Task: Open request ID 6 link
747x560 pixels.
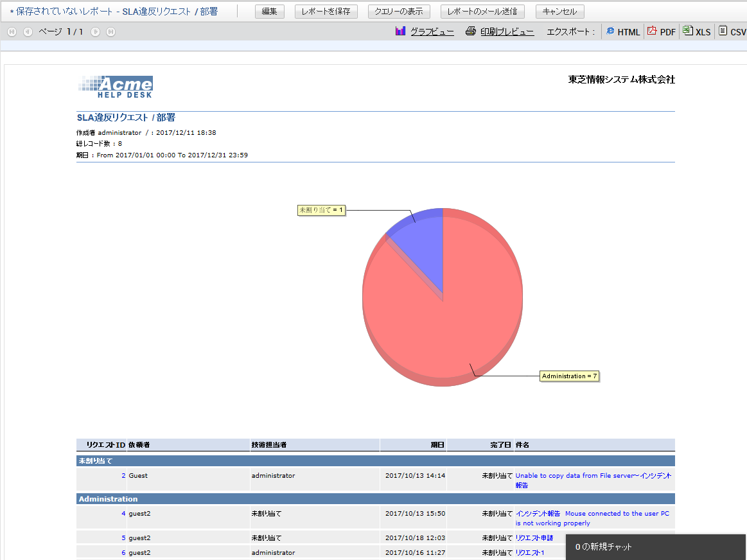Action: click(x=123, y=552)
